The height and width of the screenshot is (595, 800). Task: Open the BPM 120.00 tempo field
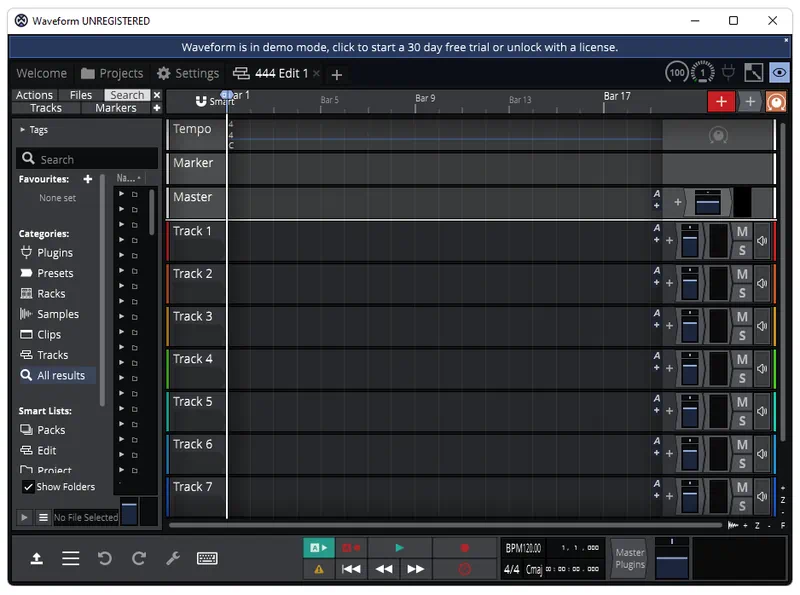tap(523, 548)
